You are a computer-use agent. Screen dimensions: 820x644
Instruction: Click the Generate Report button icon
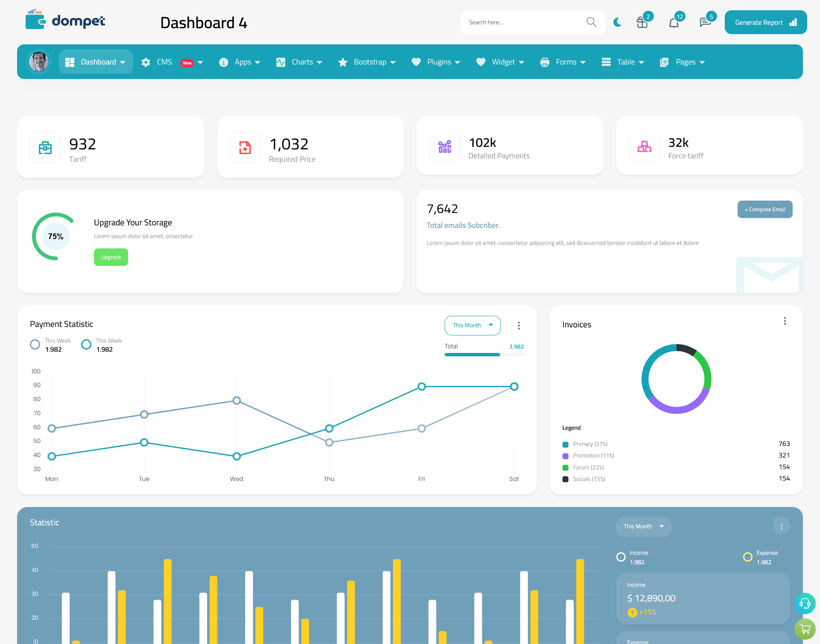tap(794, 22)
